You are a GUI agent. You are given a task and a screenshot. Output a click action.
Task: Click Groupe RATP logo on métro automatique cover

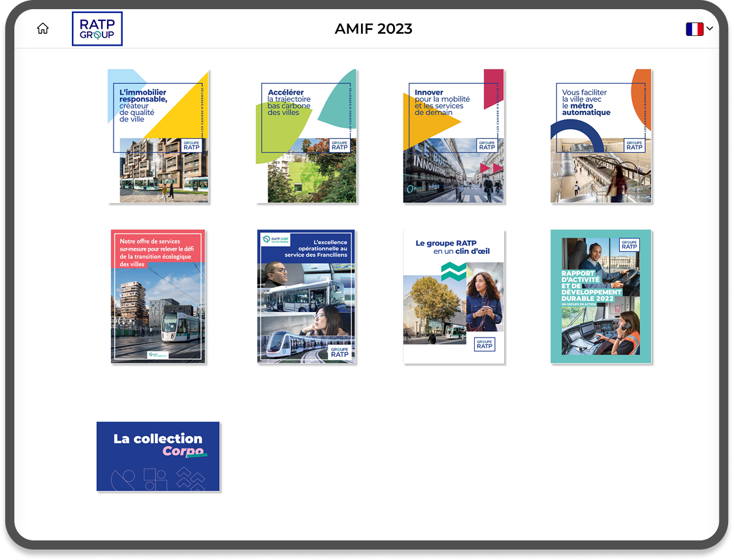pos(634,145)
